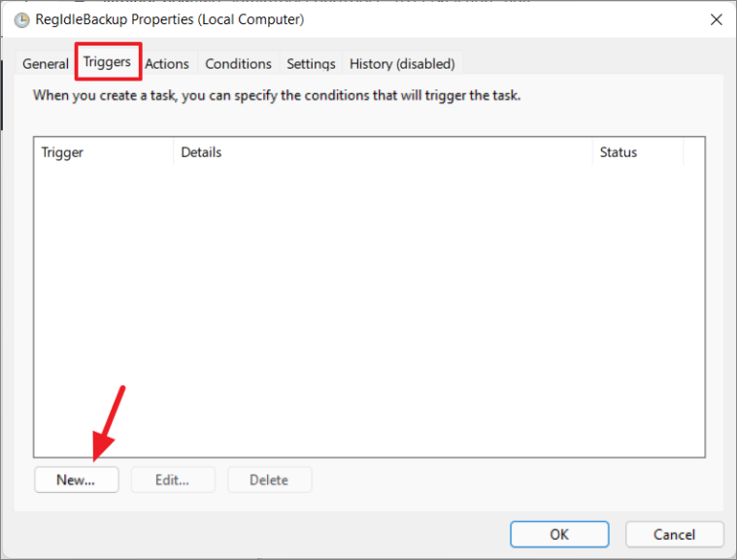Click the Delete trigger button
The width and height of the screenshot is (737, 560).
[269, 479]
